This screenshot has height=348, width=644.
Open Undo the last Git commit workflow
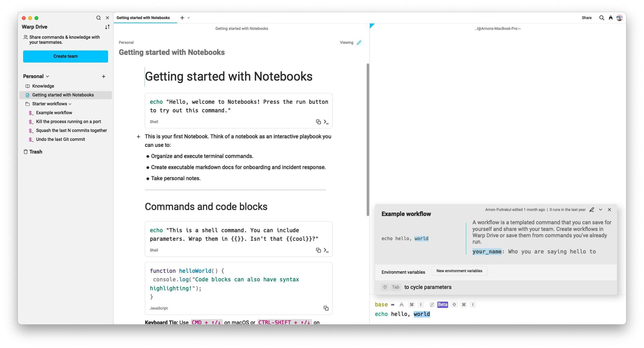(x=60, y=140)
